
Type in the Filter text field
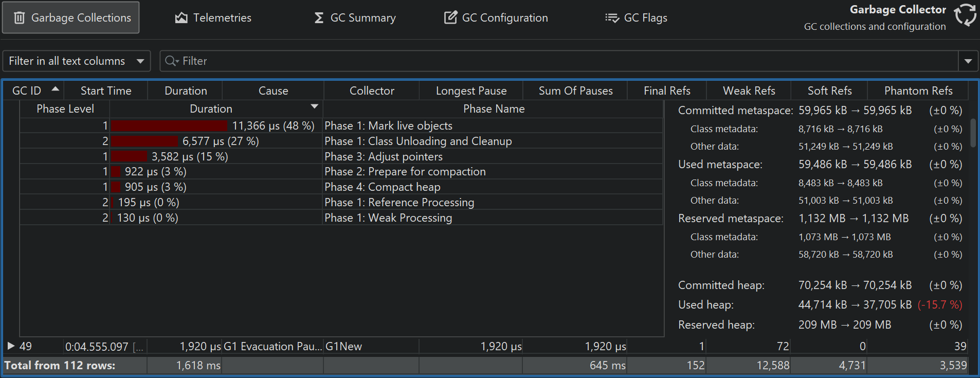tap(566, 61)
